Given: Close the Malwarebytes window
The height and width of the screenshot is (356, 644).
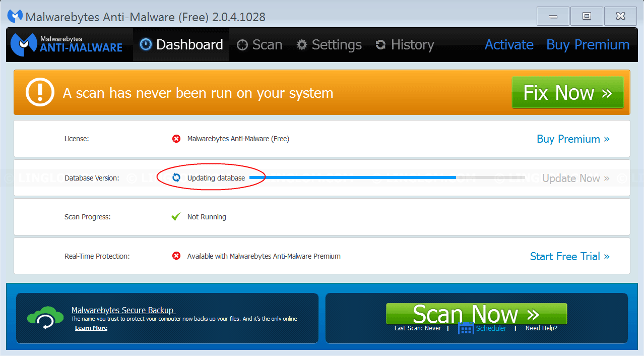Looking at the screenshot, I should pyautogui.click(x=620, y=16).
